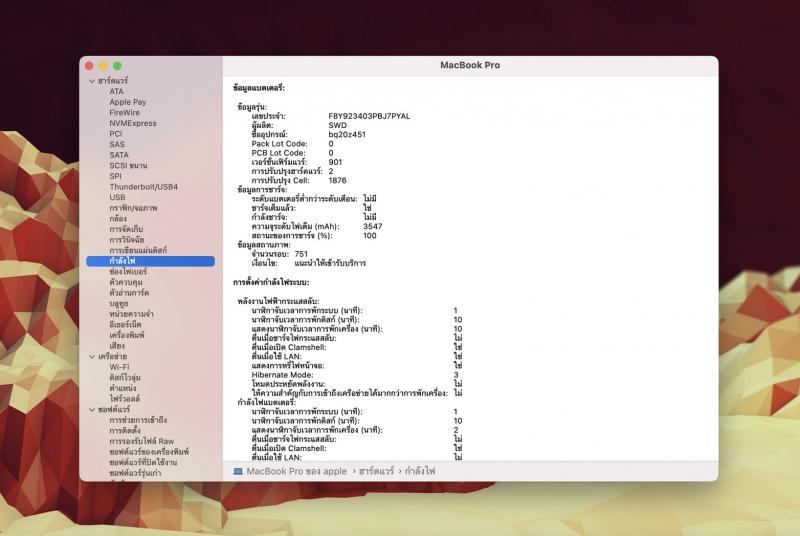The image size is (800, 536).
Task: Select Apple Pay in the sidebar
Action: pyautogui.click(x=128, y=102)
